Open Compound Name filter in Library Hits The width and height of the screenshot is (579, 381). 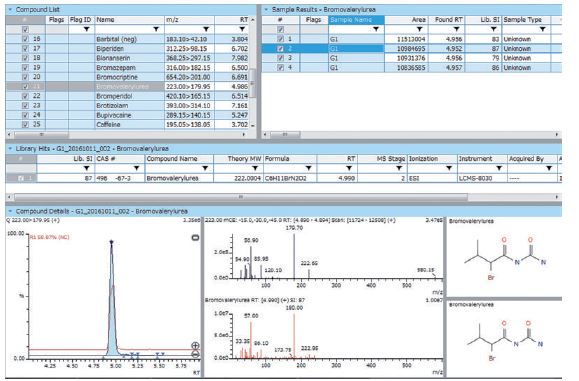tap(206, 168)
